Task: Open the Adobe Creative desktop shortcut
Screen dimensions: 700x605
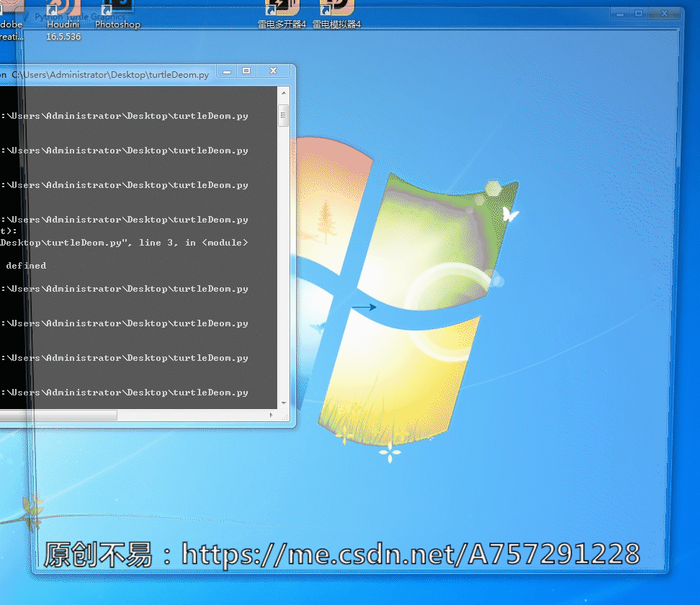Action: click(11, 20)
